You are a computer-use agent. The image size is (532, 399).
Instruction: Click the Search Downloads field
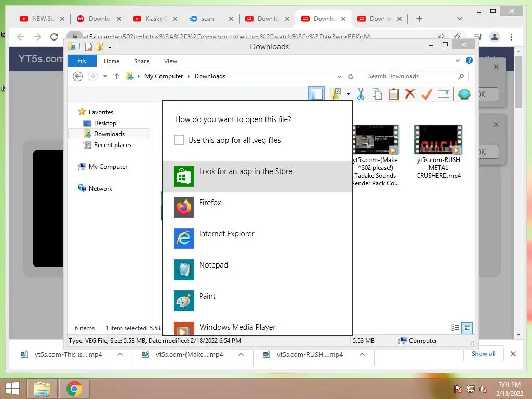(416, 76)
